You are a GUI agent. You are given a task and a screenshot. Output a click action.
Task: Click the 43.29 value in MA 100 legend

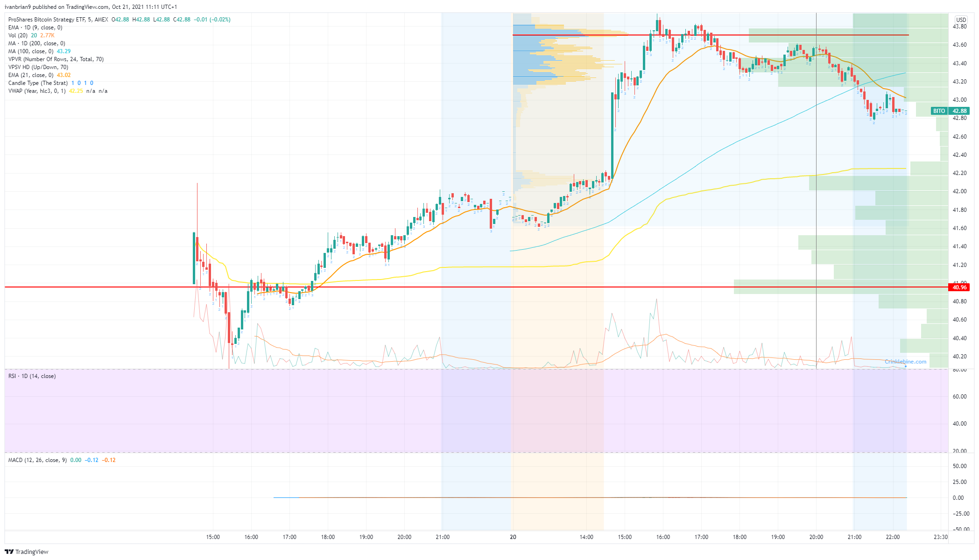64,51
